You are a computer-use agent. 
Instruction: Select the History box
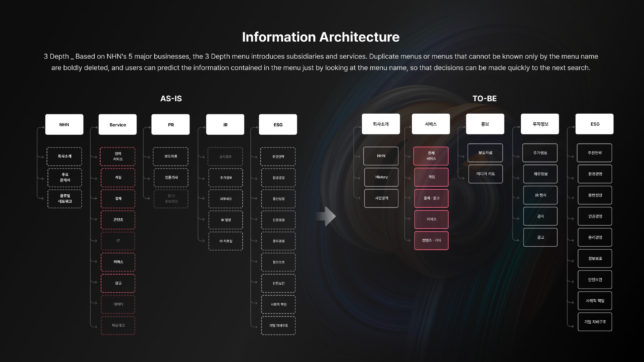pos(381,177)
